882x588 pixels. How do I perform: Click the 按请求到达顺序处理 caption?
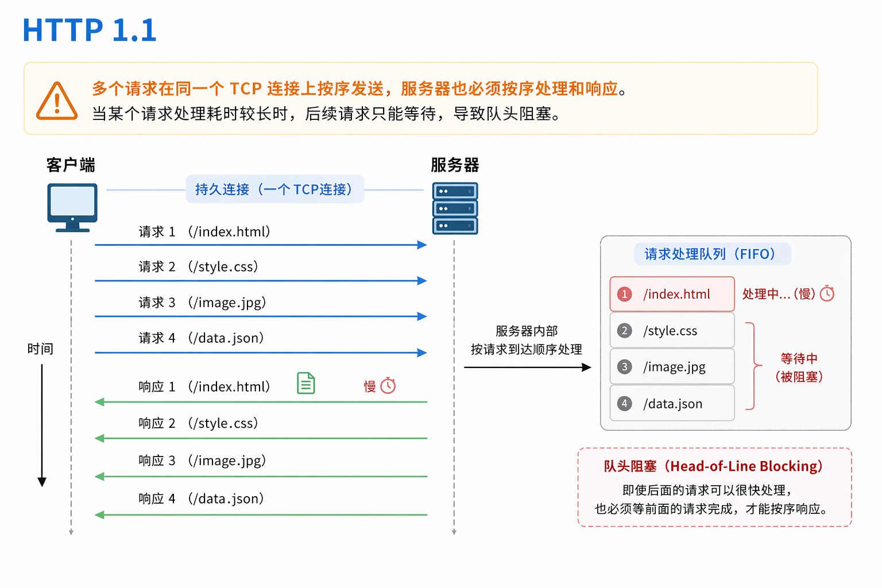[x=527, y=349]
